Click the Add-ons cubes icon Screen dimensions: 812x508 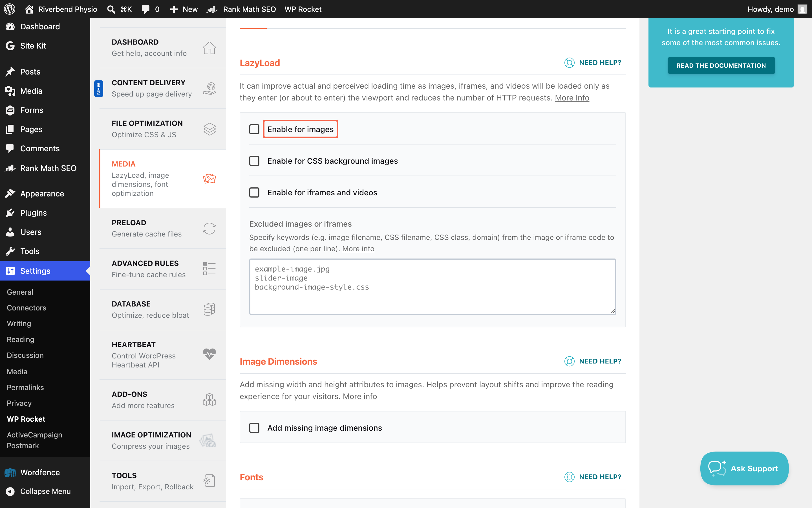[x=209, y=399]
